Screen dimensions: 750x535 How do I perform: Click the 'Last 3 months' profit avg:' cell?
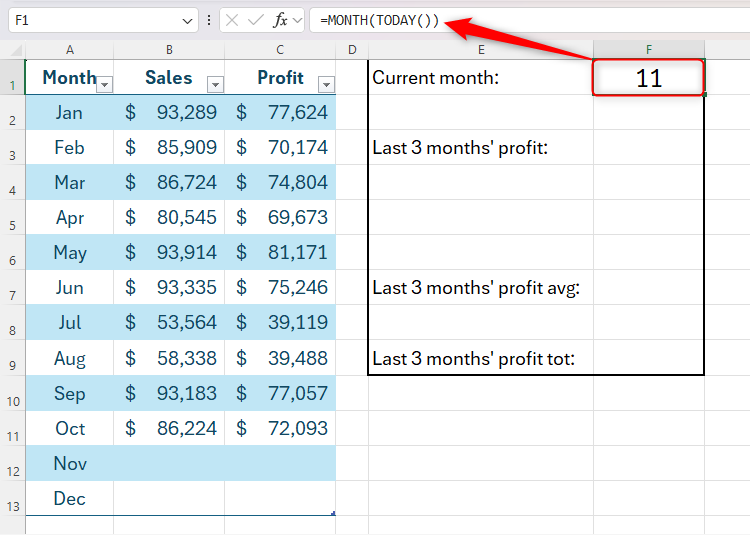(x=481, y=287)
